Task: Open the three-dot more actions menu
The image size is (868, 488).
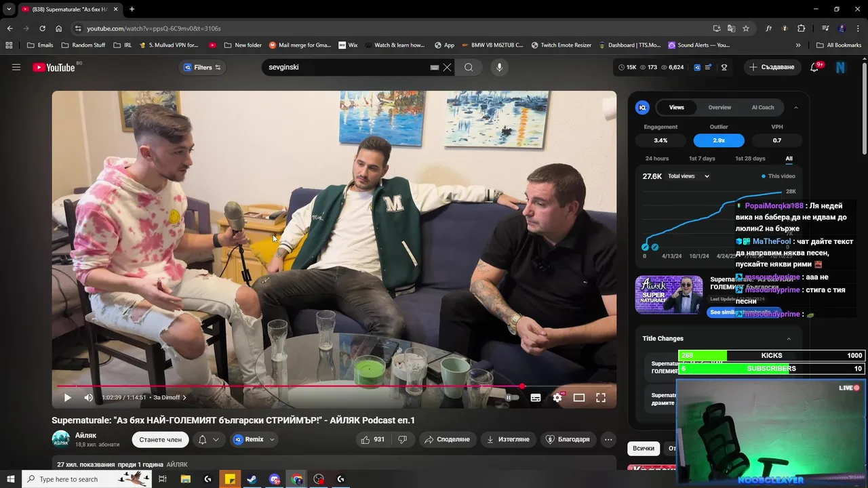Action: [608, 439]
